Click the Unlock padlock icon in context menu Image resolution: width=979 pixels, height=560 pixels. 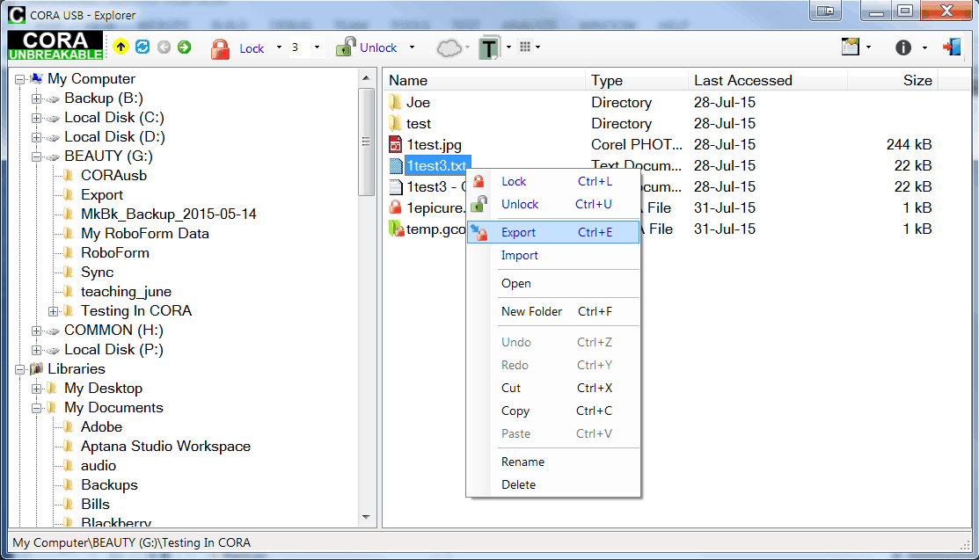[479, 204]
